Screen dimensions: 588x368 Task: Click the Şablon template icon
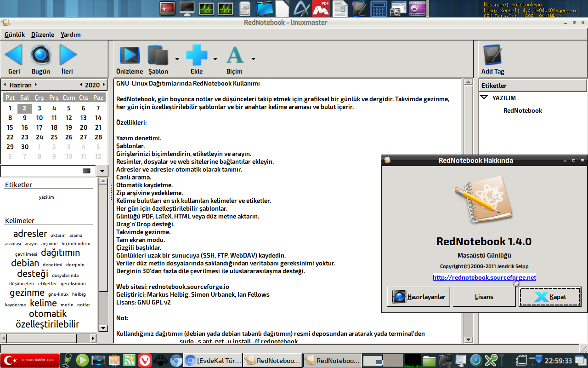click(x=158, y=55)
